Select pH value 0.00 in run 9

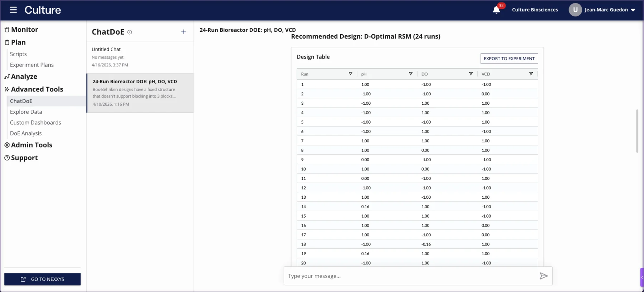pos(365,160)
